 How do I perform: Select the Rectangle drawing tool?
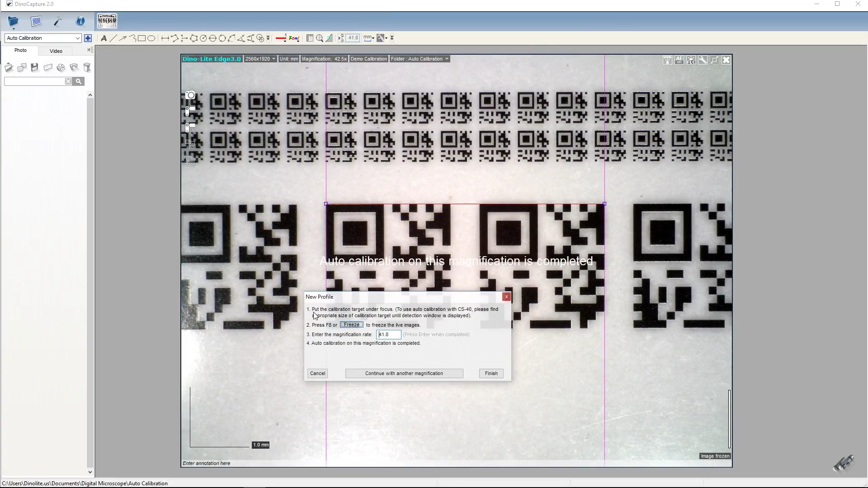[142, 38]
